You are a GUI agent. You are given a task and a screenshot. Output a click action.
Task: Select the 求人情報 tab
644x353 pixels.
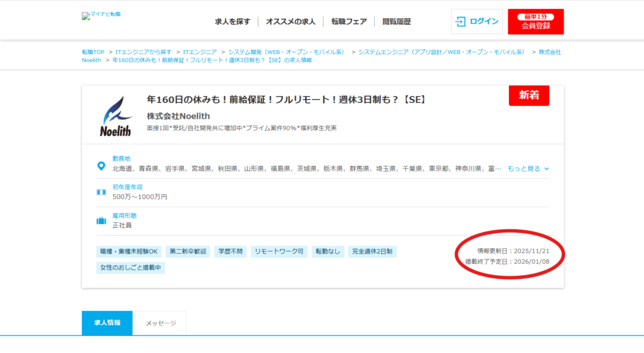(107, 323)
